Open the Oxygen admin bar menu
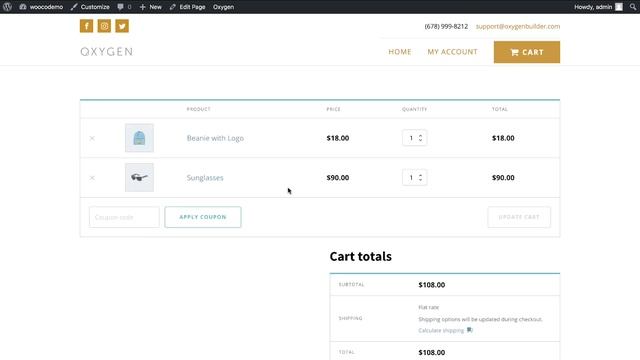Viewport: 640px width, 360px height. click(223, 7)
